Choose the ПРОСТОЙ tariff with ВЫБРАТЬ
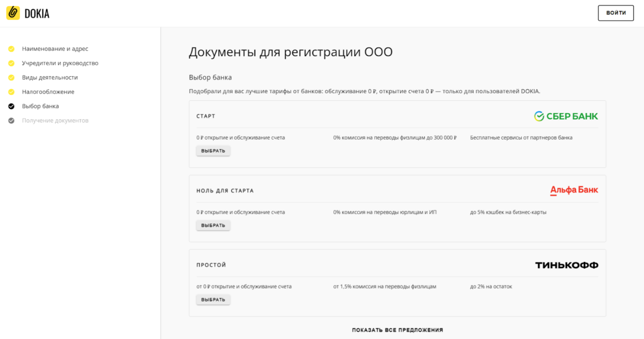Image resolution: width=644 pixels, height=339 pixels. pyautogui.click(x=213, y=300)
